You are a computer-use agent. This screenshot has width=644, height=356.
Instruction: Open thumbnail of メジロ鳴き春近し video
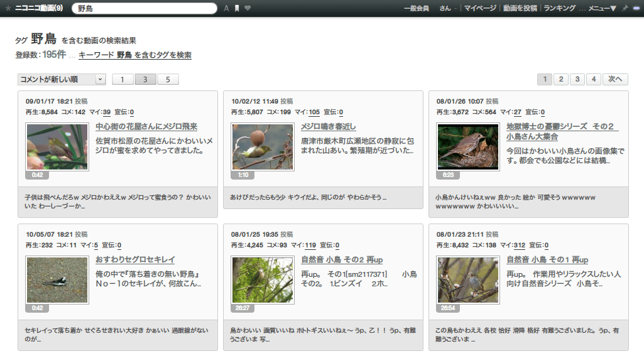click(x=263, y=147)
